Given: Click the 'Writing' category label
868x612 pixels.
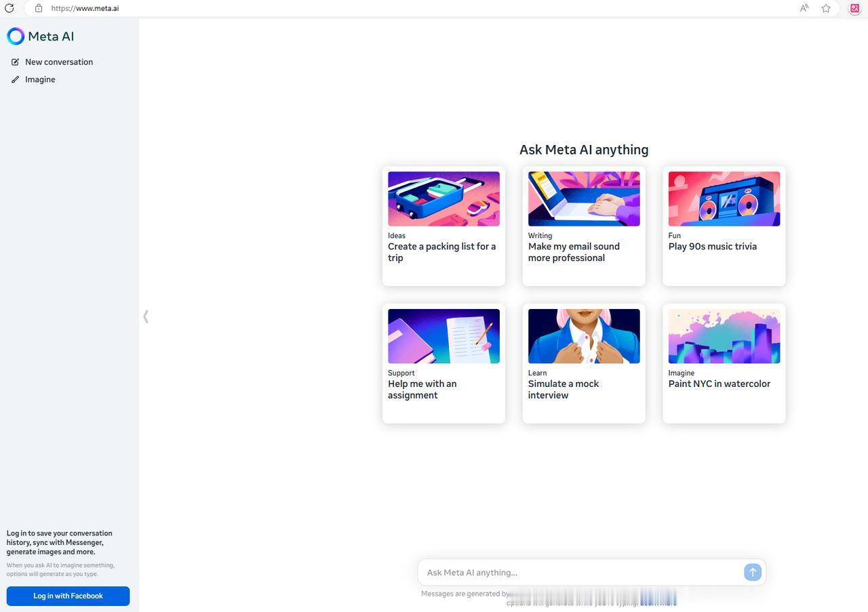Looking at the screenshot, I should [x=540, y=236].
